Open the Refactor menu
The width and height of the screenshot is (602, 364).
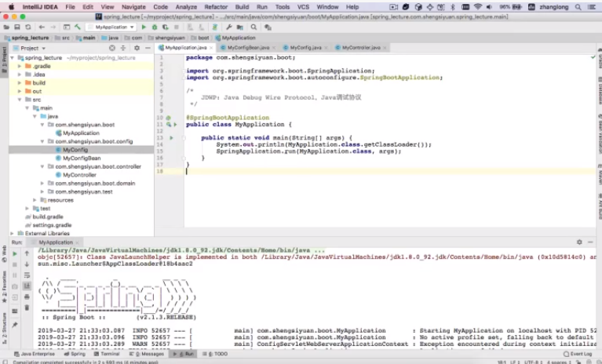(216, 6)
